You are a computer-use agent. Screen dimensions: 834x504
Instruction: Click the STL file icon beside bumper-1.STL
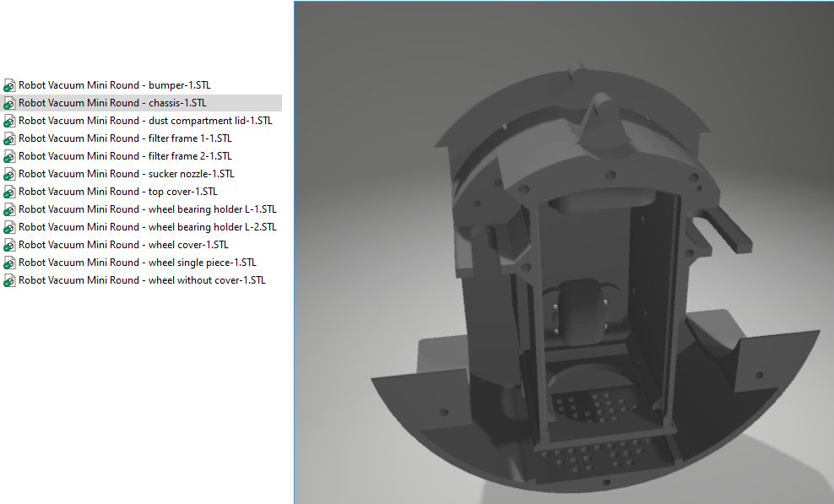(10, 85)
